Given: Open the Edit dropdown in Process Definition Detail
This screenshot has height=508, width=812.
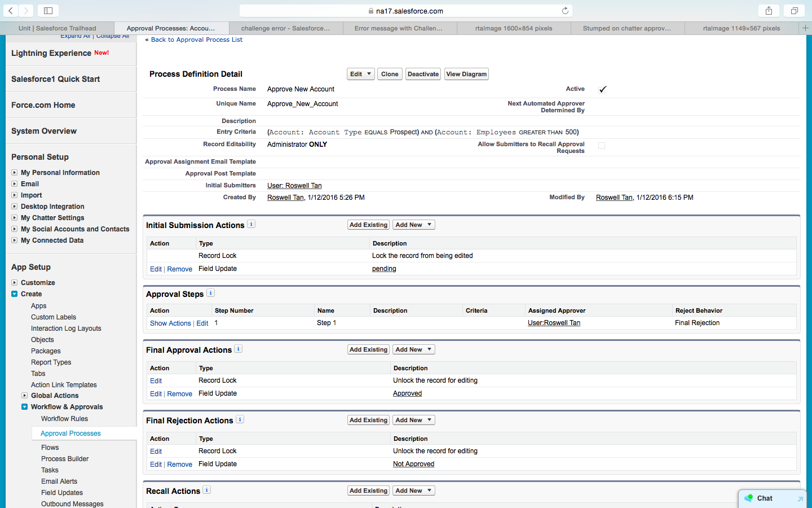Looking at the screenshot, I should 360,74.
